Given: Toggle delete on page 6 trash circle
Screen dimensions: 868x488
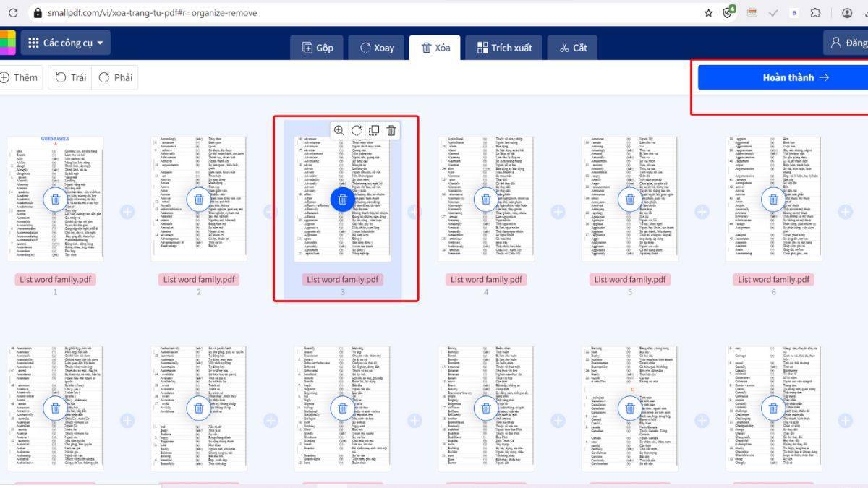Looking at the screenshot, I should coord(773,200).
